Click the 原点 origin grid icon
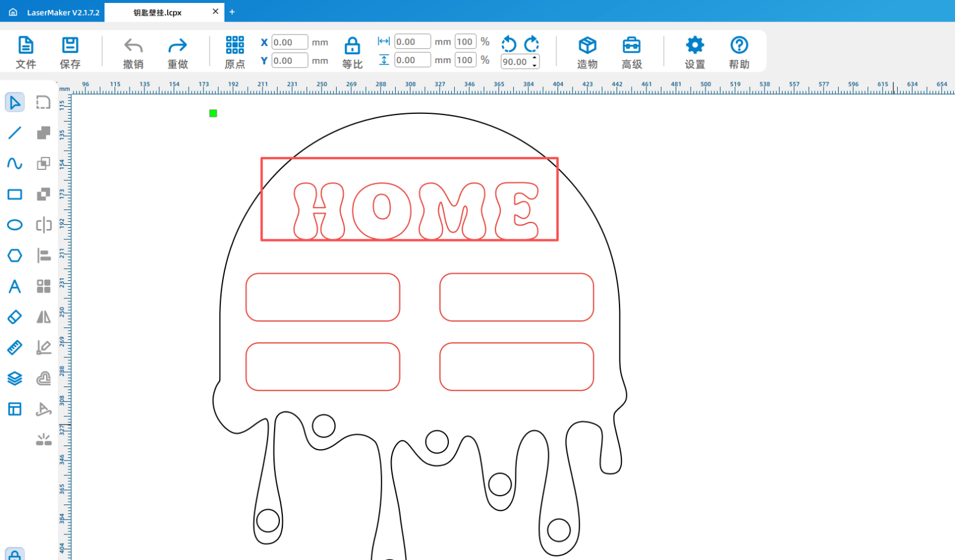The width and height of the screenshot is (955, 560). [x=235, y=52]
